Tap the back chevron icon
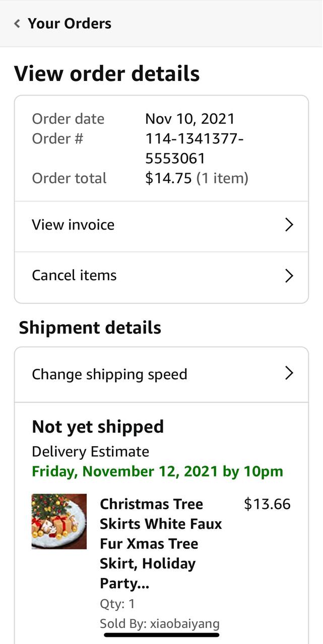Screen dimensions: 323x644 (x=17, y=23)
